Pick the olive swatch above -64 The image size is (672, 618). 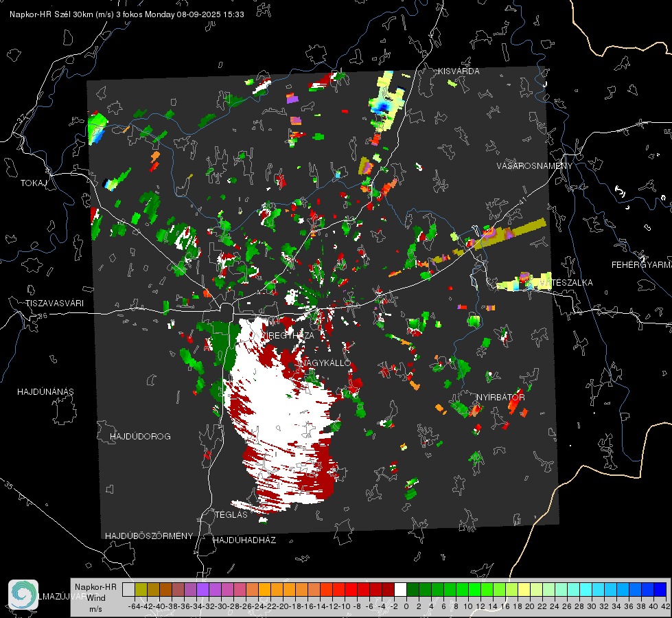click(x=141, y=589)
